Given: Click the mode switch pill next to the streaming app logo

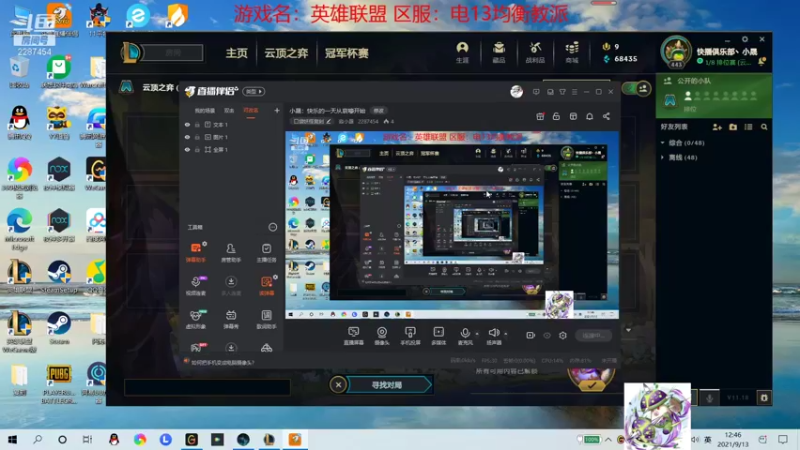Looking at the screenshot, I should click(254, 91).
